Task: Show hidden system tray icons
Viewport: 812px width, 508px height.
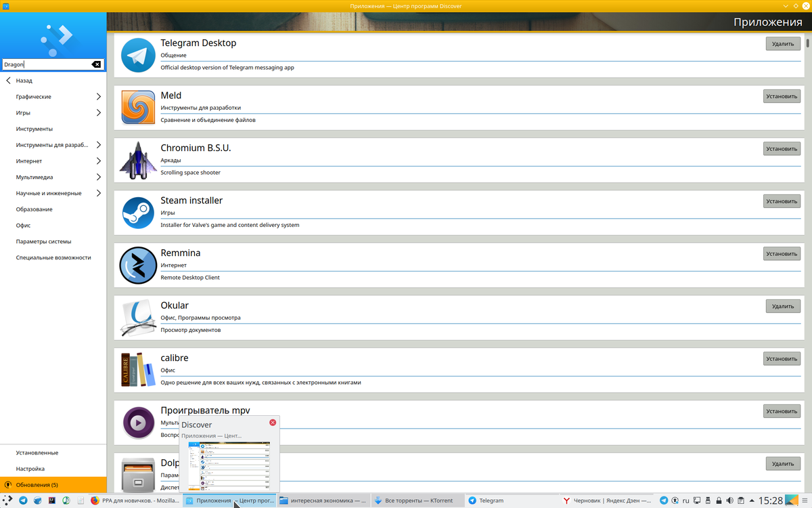Action: pyautogui.click(x=752, y=501)
